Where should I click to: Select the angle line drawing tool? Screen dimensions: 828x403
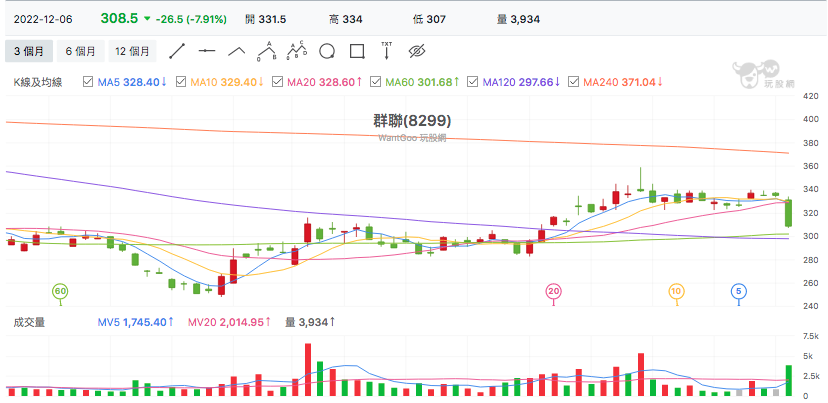click(x=237, y=51)
